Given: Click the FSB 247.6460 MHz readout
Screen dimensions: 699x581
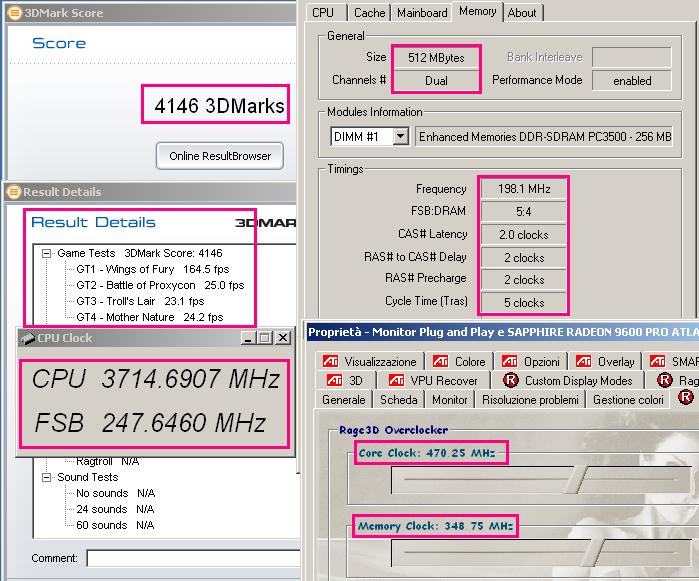Looking at the screenshot, I should pyautogui.click(x=150, y=422).
